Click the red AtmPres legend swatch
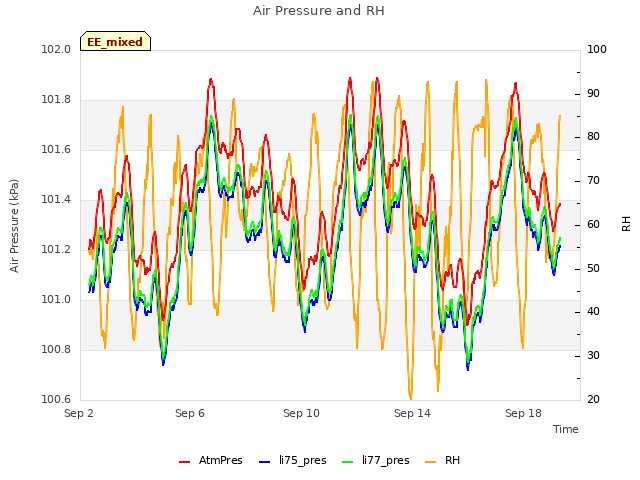Viewport: 640px width, 480px height. 184,462
